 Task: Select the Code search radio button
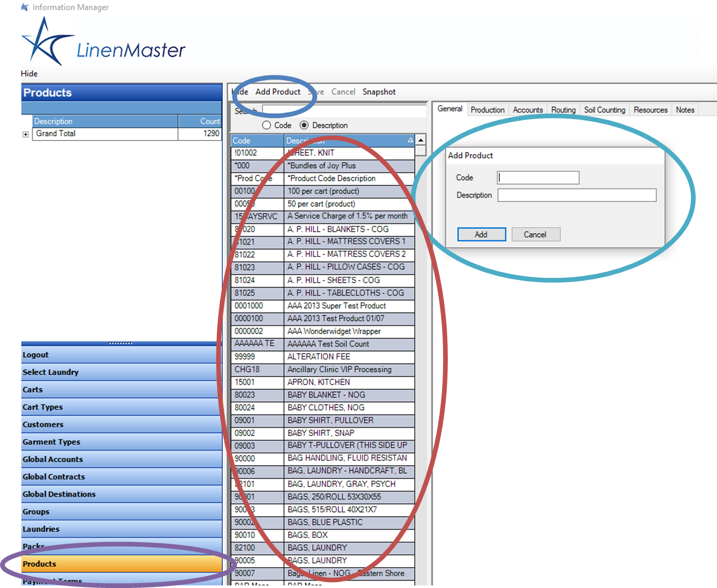point(267,125)
